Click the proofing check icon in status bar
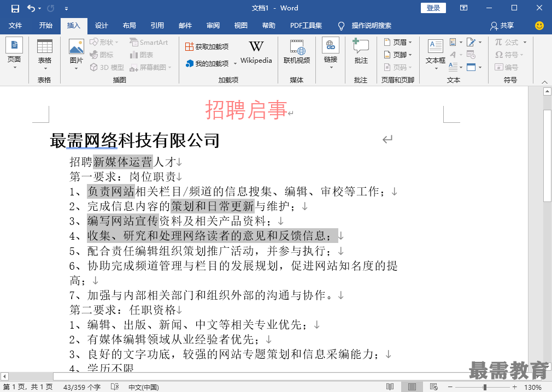The height and width of the screenshot is (392, 552). [x=115, y=387]
